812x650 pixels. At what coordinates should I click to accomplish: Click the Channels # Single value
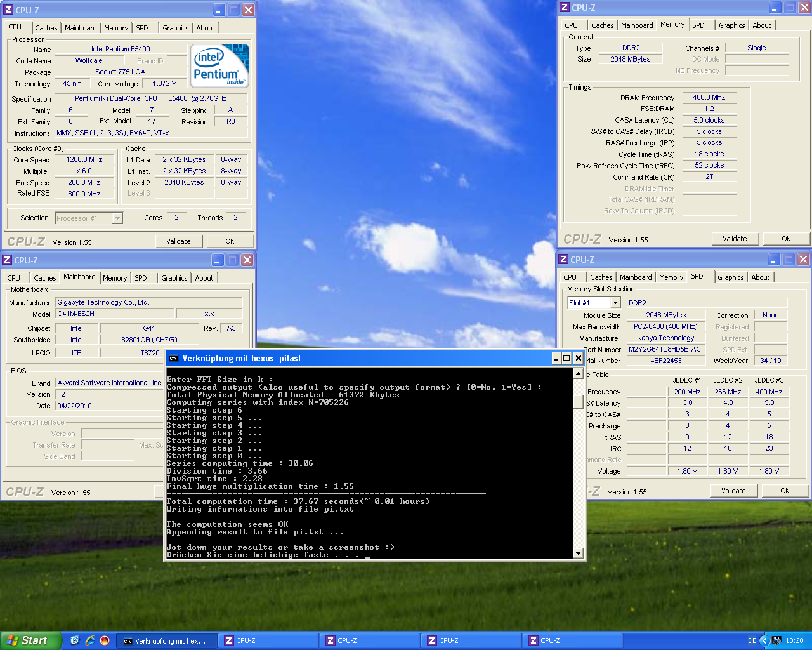[x=757, y=48]
